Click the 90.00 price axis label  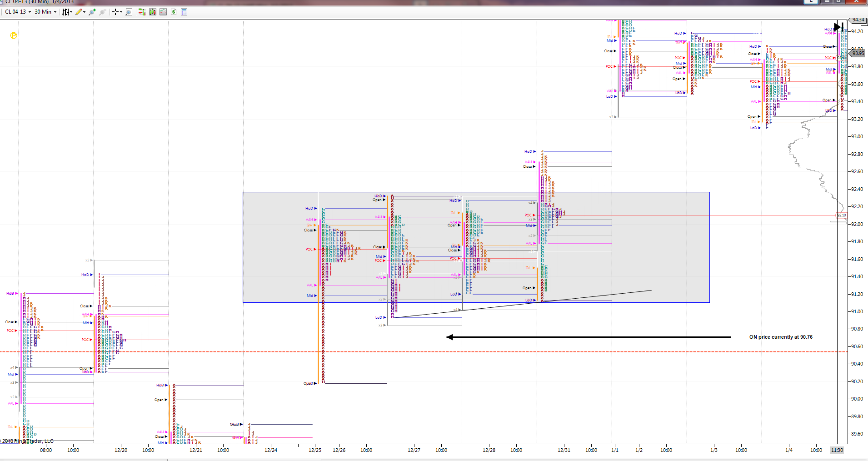click(x=857, y=399)
